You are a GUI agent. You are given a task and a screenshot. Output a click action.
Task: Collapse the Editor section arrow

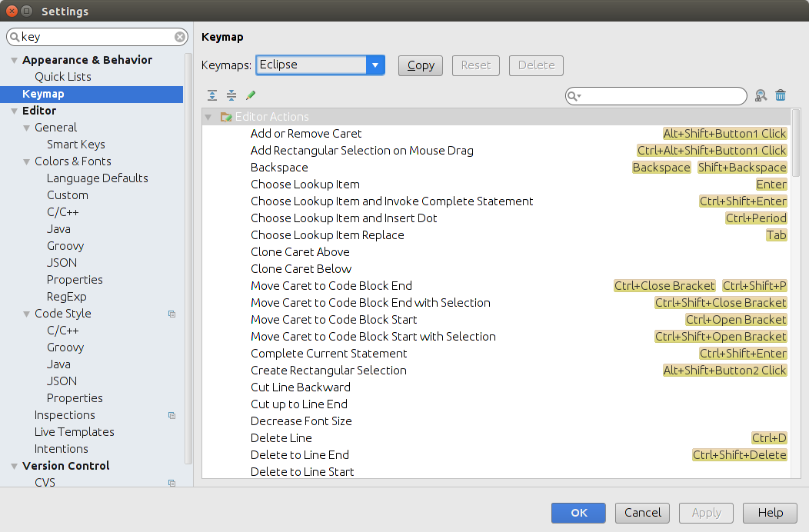15,111
